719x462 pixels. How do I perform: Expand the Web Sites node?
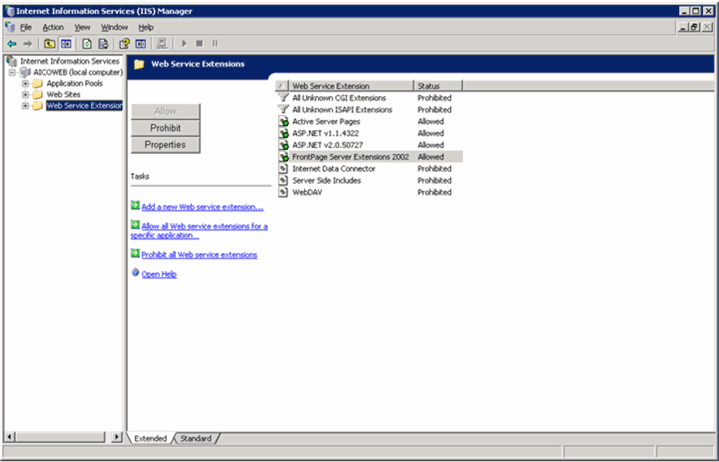[x=26, y=94]
